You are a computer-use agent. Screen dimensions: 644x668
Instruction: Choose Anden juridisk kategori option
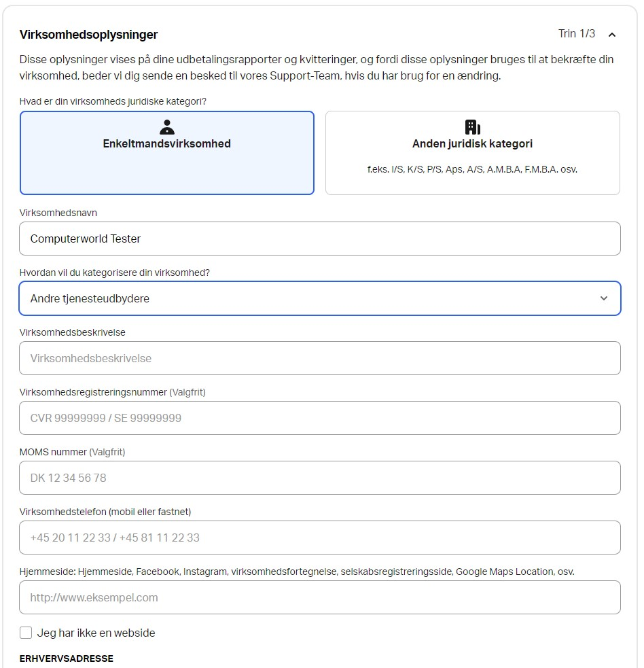point(472,153)
